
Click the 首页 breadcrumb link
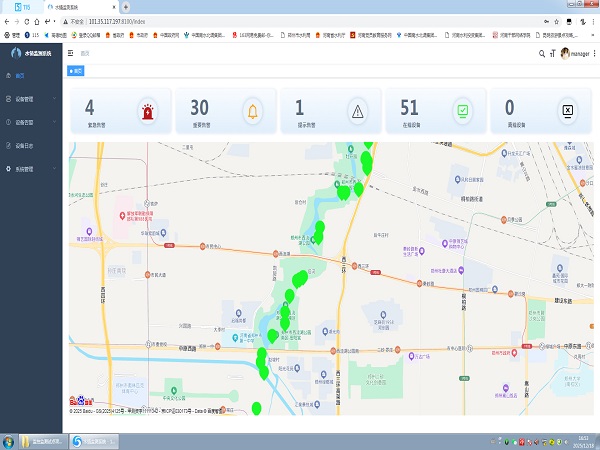[85, 53]
